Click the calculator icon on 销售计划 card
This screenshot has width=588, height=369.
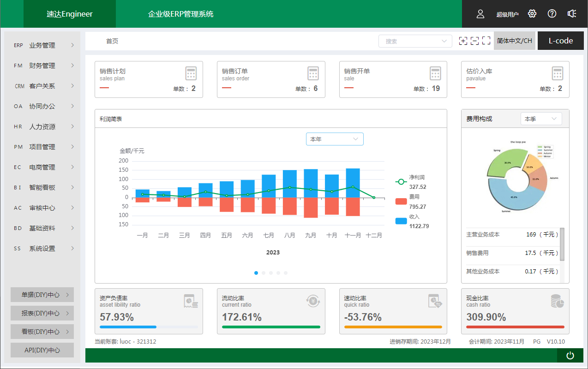(191, 73)
